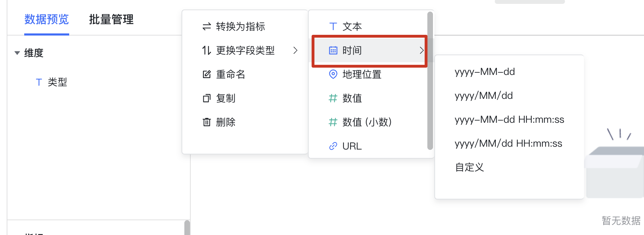Click the rename pencil icon
Image resolution: width=644 pixels, height=235 pixels.
[x=206, y=74]
